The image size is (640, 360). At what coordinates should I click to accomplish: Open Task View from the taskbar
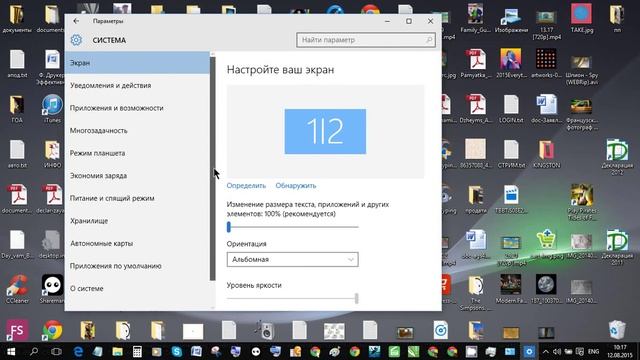[x=56, y=351]
